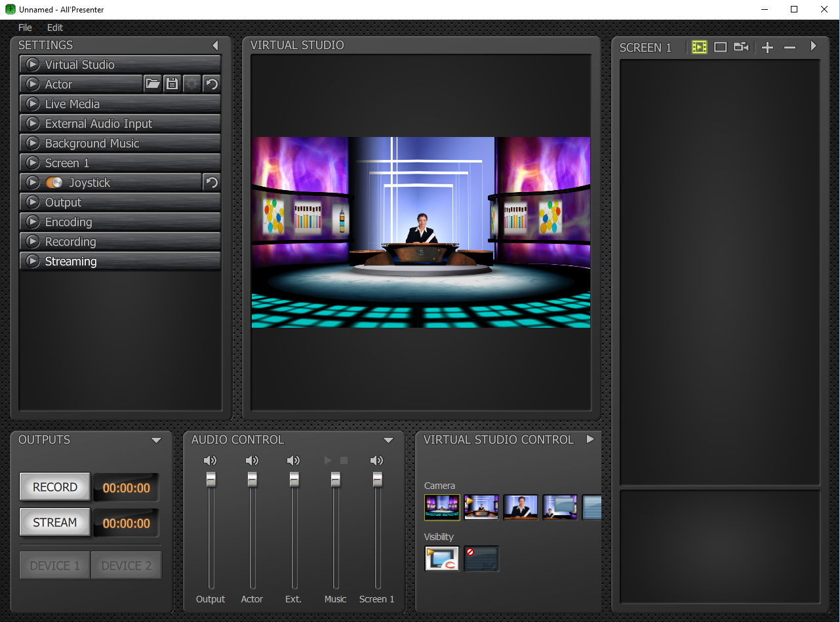
Task: Open the Audio Control panel dropdown arrow
Action: [x=388, y=440]
